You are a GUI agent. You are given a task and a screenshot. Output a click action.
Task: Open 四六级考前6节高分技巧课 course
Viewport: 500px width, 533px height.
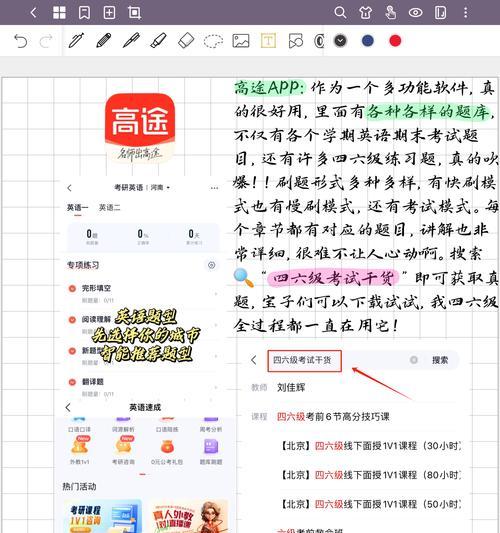(333, 417)
